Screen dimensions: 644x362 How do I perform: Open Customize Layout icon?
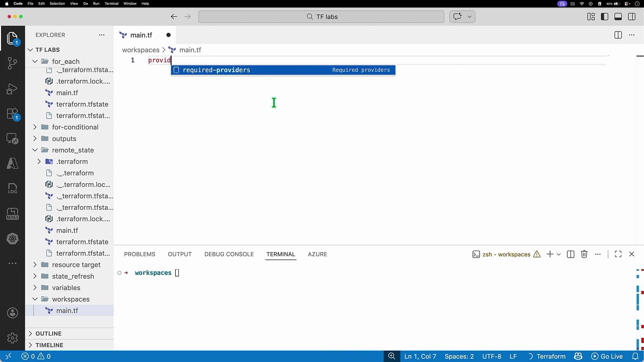point(591,17)
